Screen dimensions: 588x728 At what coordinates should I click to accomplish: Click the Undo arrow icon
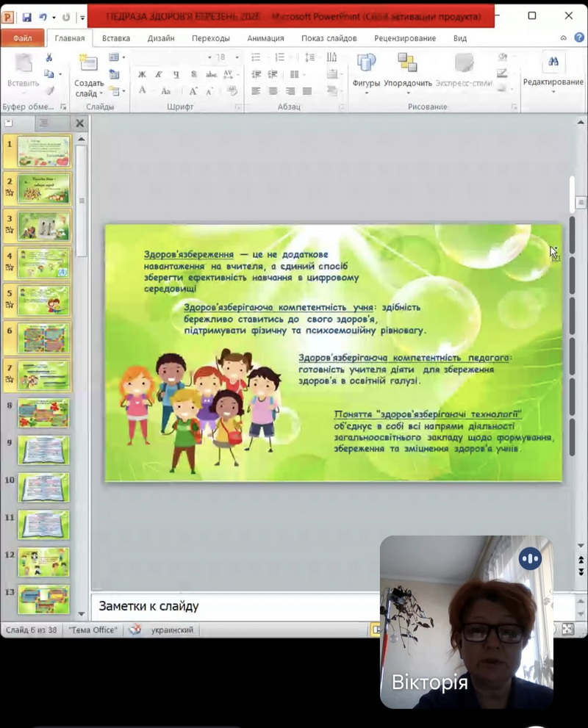43,17
